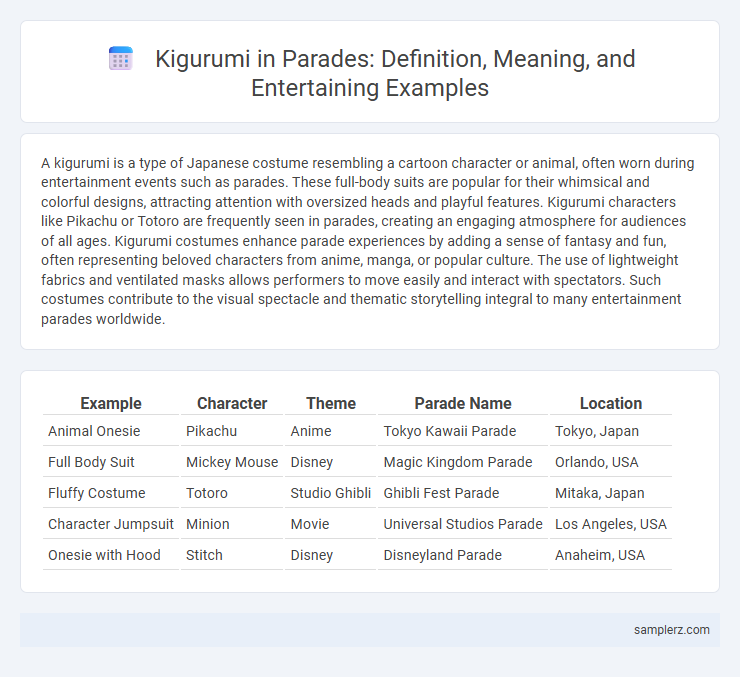This screenshot has width=740, height=677.
Task: Click the calendar grid icon beside the title
Action: (120, 59)
